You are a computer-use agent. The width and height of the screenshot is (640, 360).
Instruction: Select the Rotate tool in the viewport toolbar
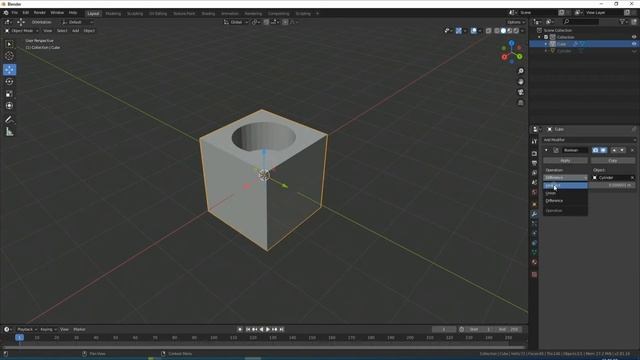tap(9, 82)
